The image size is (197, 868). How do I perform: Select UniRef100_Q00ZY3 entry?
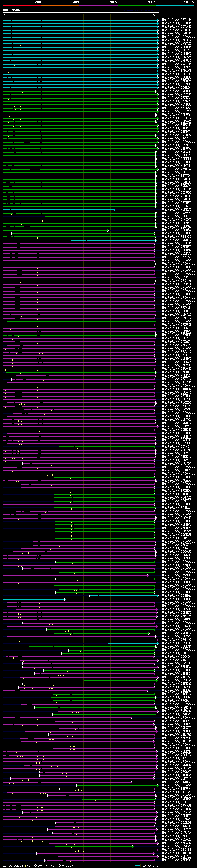tap(177, 220)
